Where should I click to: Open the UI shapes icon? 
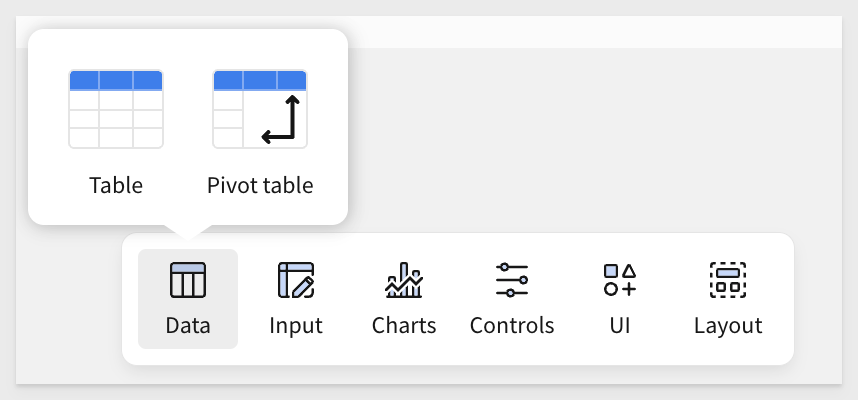pyautogui.click(x=620, y=280)
